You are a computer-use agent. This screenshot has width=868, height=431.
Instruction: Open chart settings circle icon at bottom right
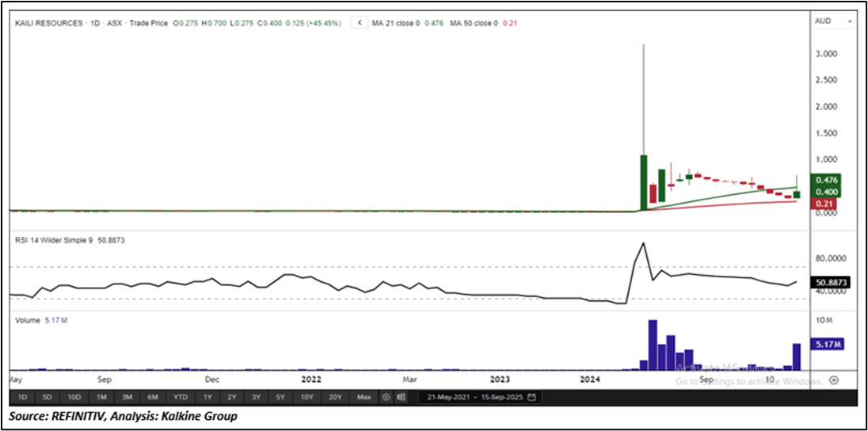[835, 380]
